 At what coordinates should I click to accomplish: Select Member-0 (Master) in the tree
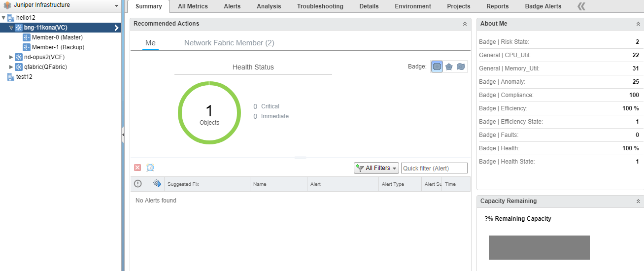point(57,37)
